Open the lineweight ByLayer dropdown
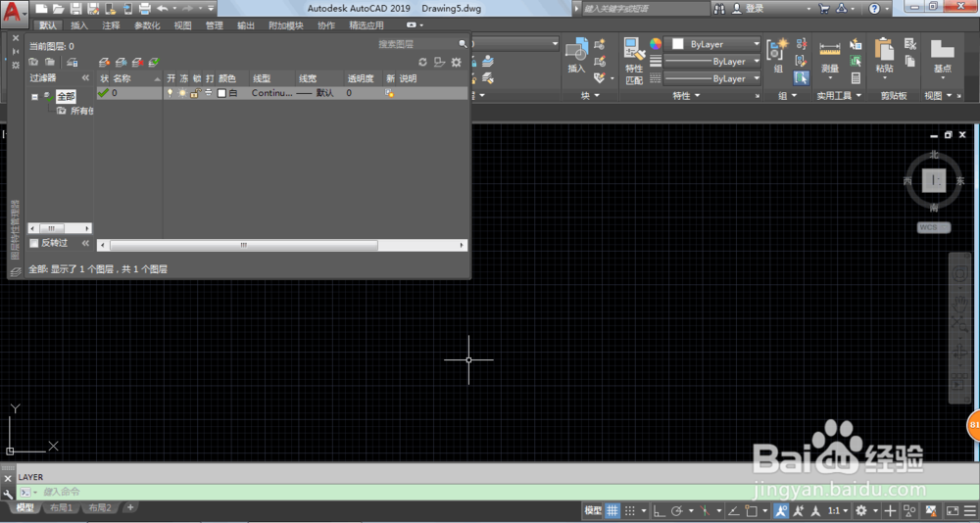Screen dimensions: 980x523 pos(712,62)
